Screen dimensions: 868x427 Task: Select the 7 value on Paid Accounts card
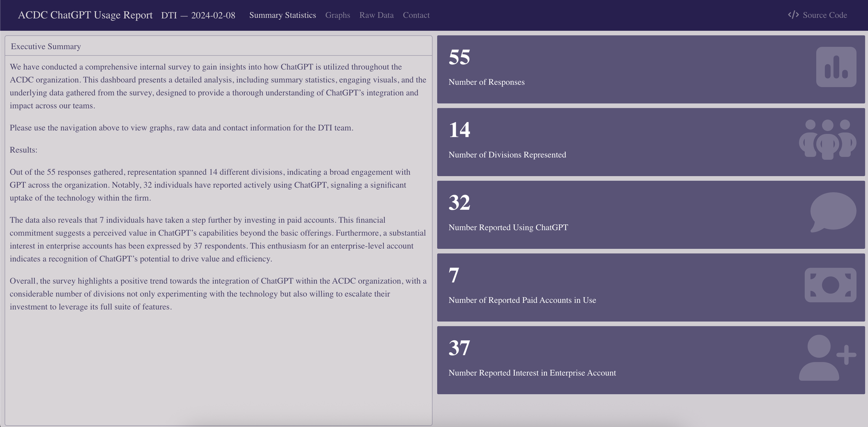454,275
